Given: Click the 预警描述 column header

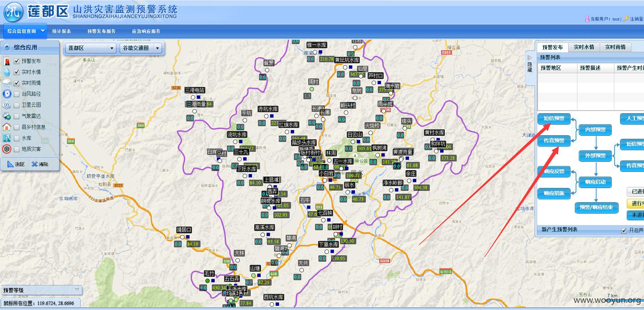Looking at the screenshot, I should click(x=595, y=68).
